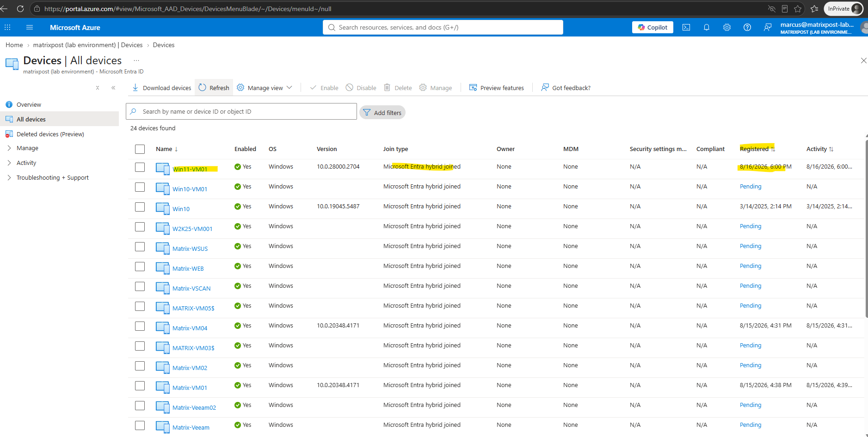This screenshot has height=437, width=868.
Task: Click the Add filters button
Action: click(x=382, y=112)
